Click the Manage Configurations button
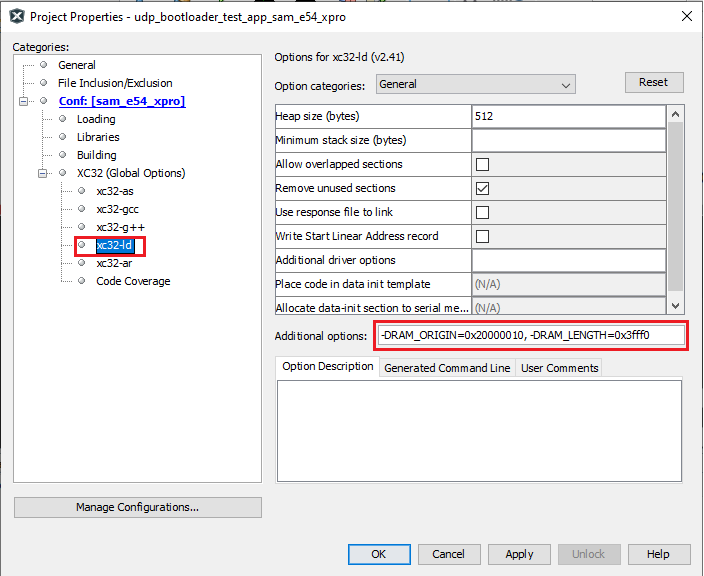Viewport: 704px width, 576px height. (137, 507)
